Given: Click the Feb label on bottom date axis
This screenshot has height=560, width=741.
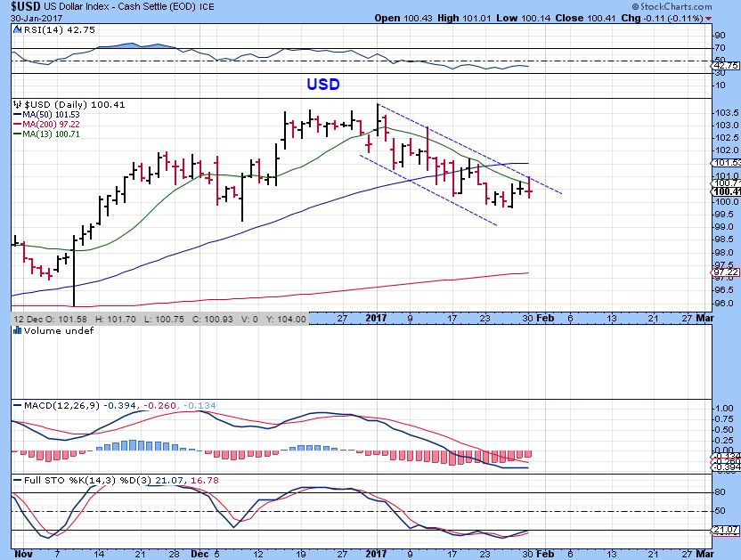Looking at the screenshot, I should [x=545, y=554].
